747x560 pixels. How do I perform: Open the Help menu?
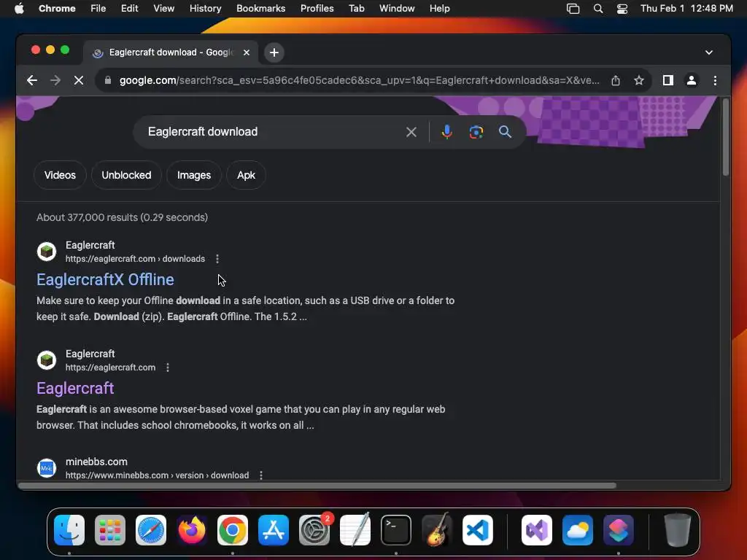pos(439,9)
